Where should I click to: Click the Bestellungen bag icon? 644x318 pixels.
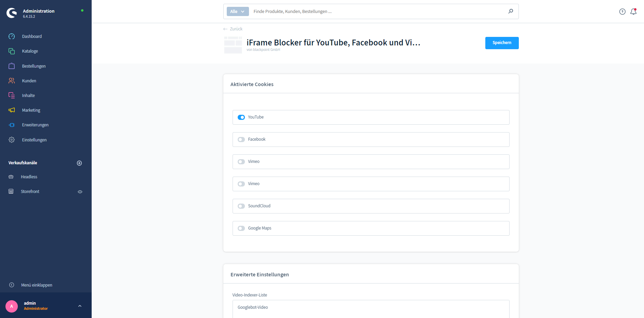(x=12, y=66)
